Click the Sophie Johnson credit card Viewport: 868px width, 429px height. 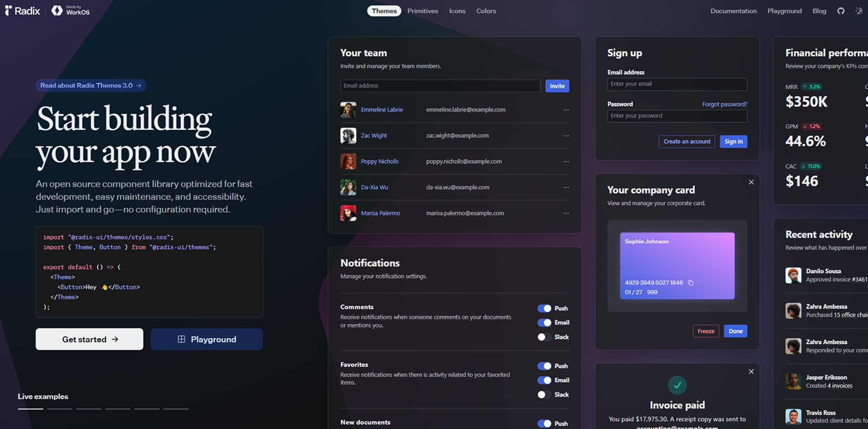click(x=677, y=266)
